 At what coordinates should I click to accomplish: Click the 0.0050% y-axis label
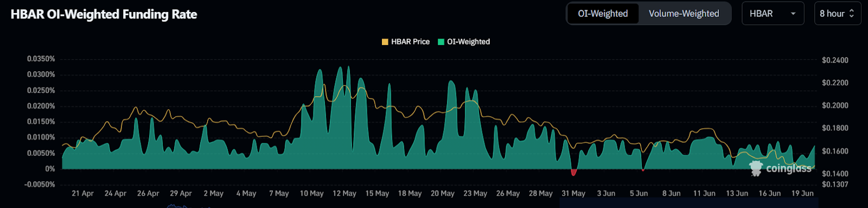coord(41,153)
